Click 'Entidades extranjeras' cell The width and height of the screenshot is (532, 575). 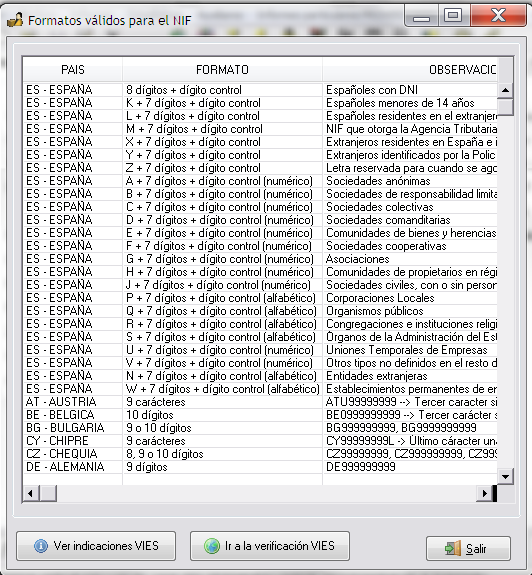tap(410, 376)
